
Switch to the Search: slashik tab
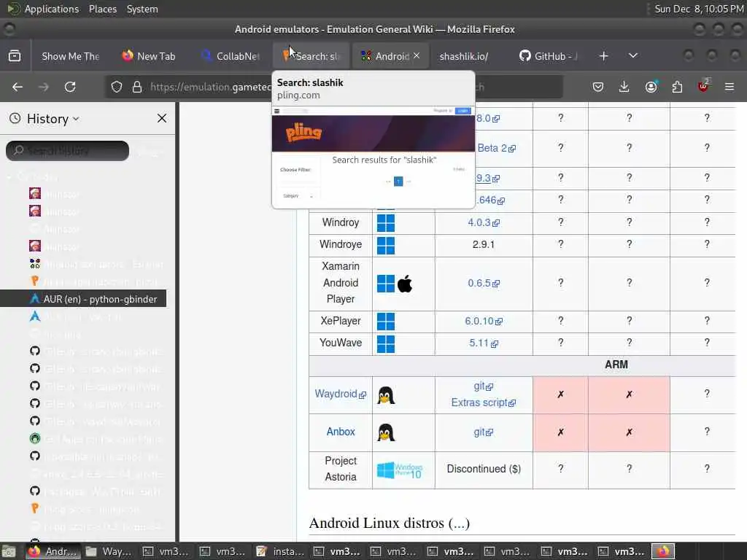pos(311,56)
